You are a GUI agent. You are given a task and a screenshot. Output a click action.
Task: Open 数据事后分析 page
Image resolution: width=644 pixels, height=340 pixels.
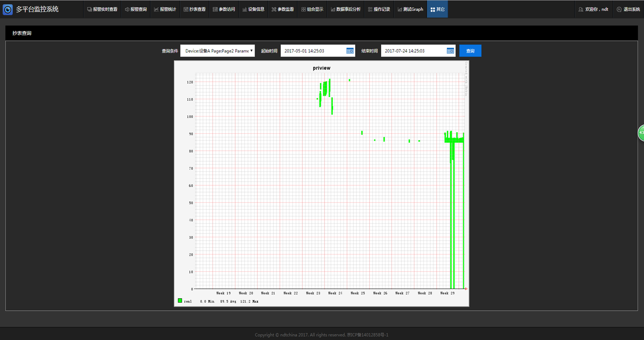346,9
